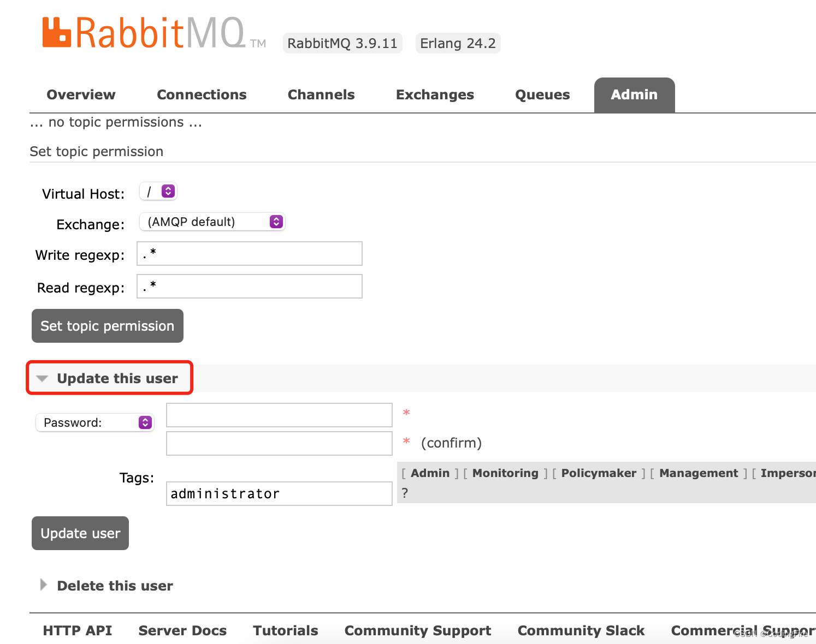Select the Admin tag shortcut
This screenshot has height=644, width=816.
[x=430, y=473]
